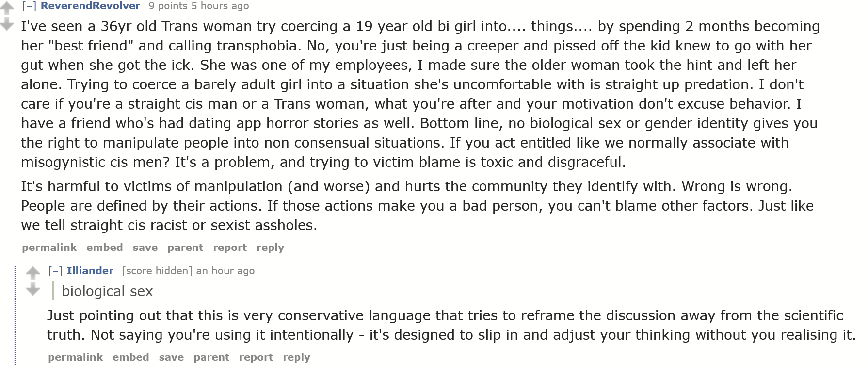868x365 pixels.
Task: Reply to Illiander's comment
Action: pyautogui.click(x=296, y=357)
